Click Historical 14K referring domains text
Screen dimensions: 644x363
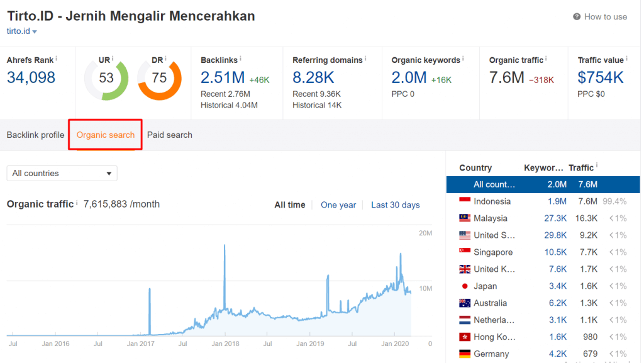(317, 105)
